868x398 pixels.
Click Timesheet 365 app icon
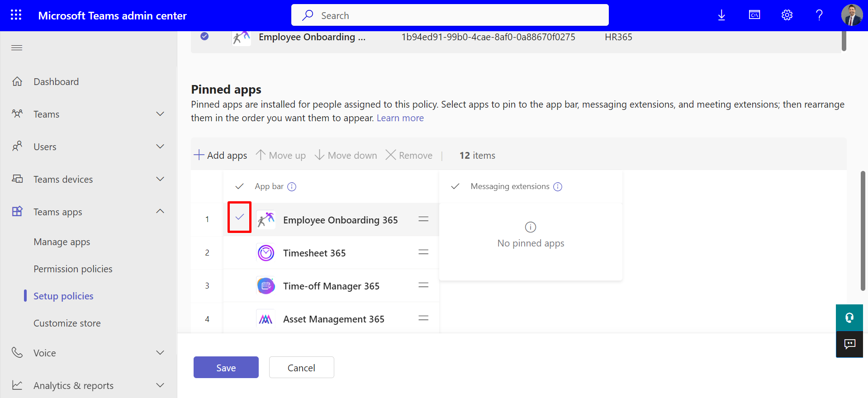click(266, 253)
